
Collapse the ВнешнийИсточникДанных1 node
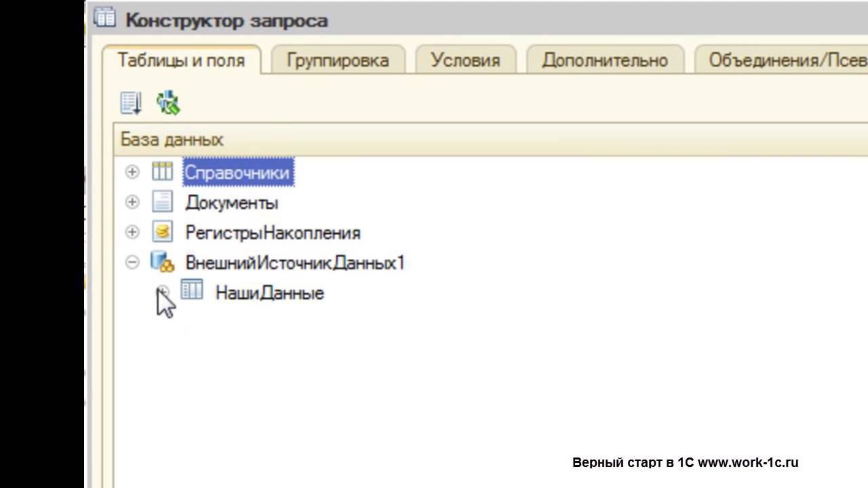coord(132,262)
